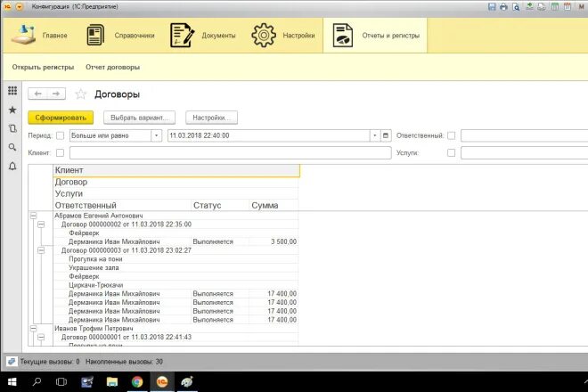Select the Статус column header
This screenshot has height=392, width=588.
coord(220,205)
